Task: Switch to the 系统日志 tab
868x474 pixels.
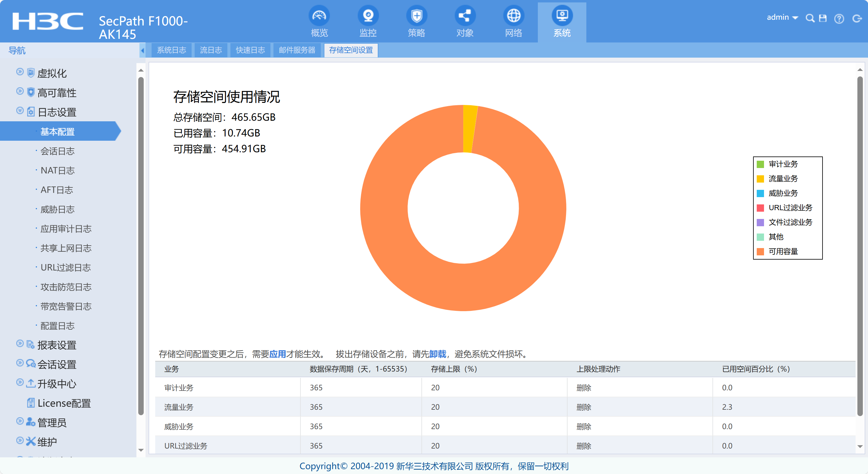Action: tap(171, 50)
